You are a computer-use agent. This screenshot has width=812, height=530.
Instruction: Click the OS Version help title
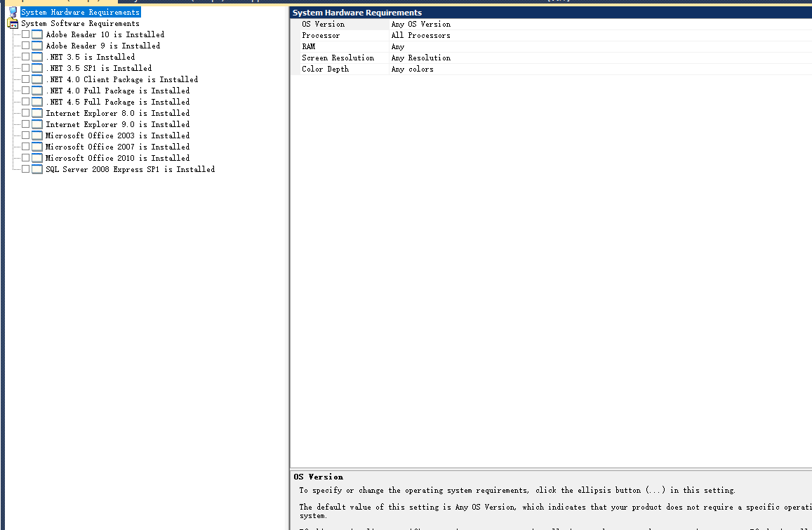click(319, 477)
